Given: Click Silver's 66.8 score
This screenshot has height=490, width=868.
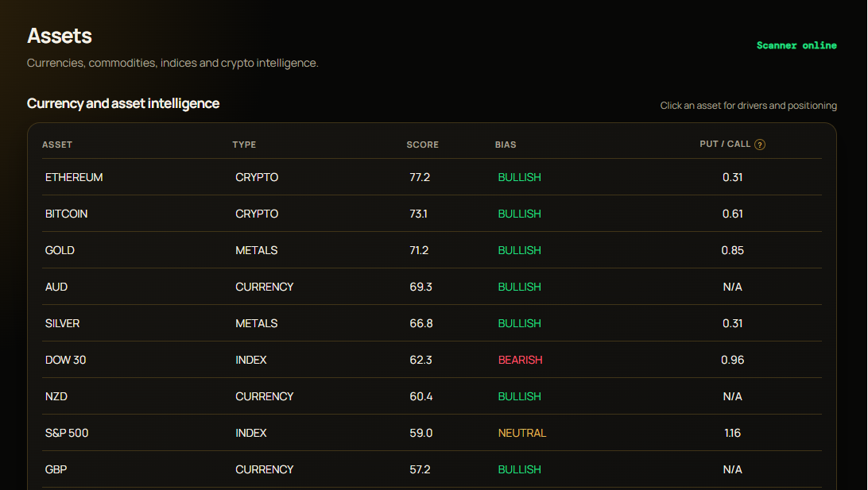Looking at the screenshot, I should (421, 323).
